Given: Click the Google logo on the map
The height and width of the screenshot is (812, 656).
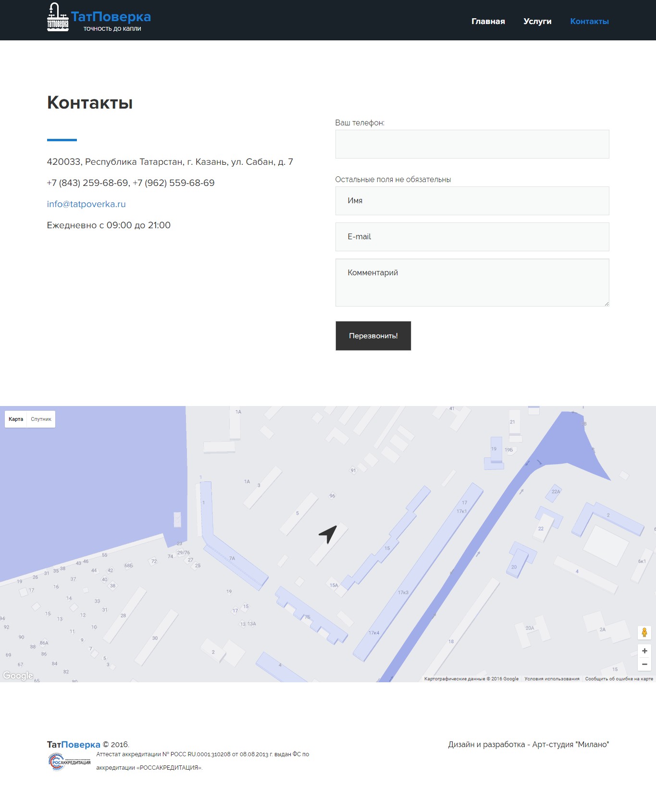Looking at the screenshot, I should pyautogui.click(x=18, y=676).
